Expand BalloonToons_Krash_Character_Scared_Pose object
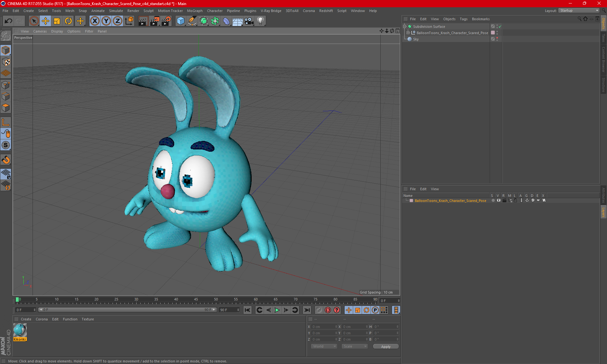 (x=408, y=33)
